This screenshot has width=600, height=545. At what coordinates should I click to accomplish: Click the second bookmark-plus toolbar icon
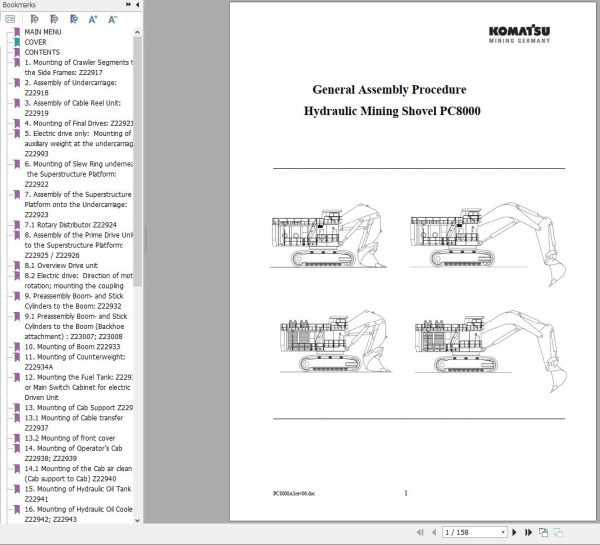pyautogui.click(x=54, y=19)
